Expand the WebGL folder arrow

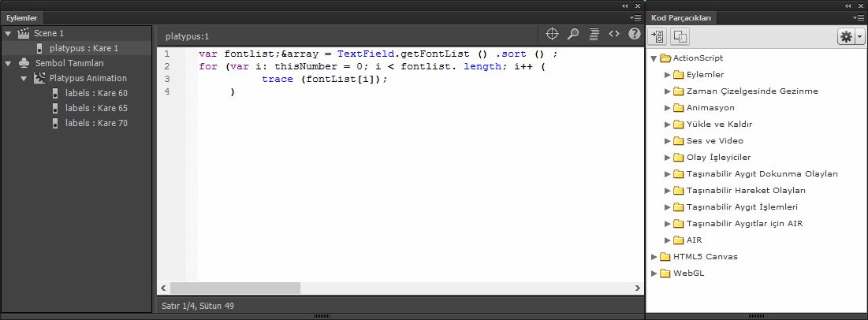[x=654, y=273]
